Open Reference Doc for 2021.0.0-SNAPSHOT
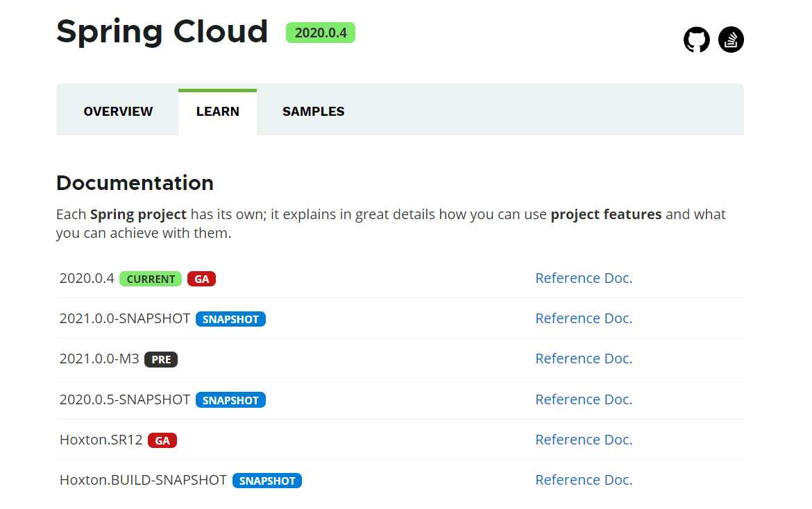812x509 pixels. [x=584, y=318]
